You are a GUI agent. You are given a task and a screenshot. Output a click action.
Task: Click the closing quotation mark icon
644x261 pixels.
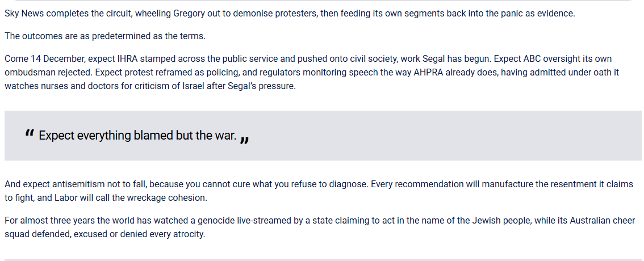pos(244,140)
